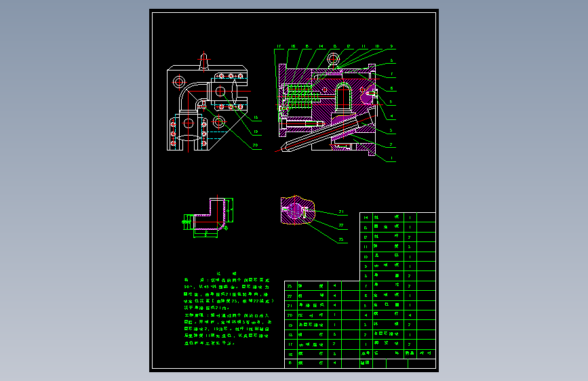Click the lifting eye on the plan view
This screenshot has height=381, width=588.
203,62
